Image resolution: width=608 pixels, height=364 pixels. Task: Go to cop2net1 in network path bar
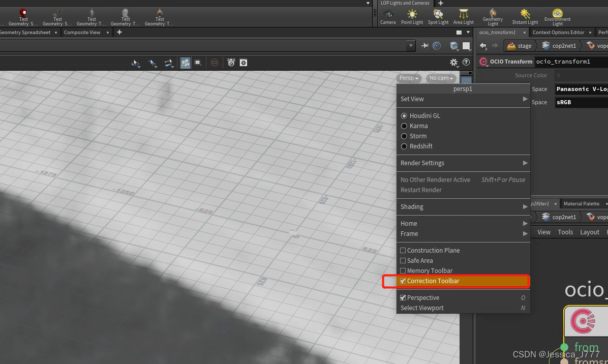coord(559,217)
